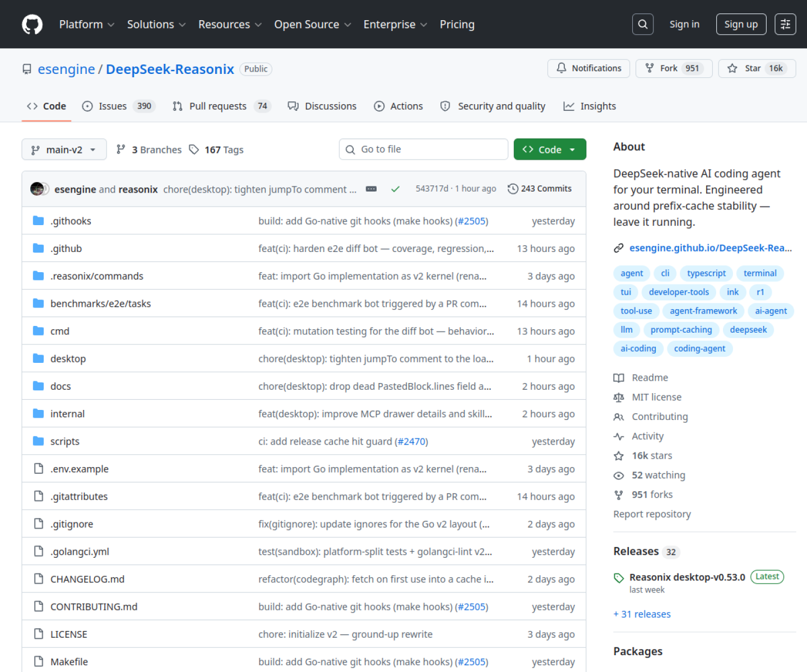This screenshot has width=807, height=672.
Task: Click the Fork icon button
Action: 650,68
